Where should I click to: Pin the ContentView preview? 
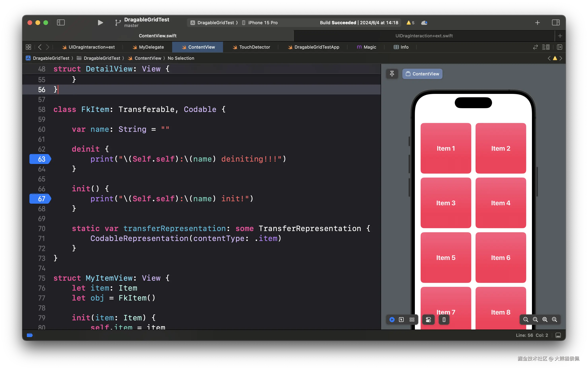coord(392,74)
